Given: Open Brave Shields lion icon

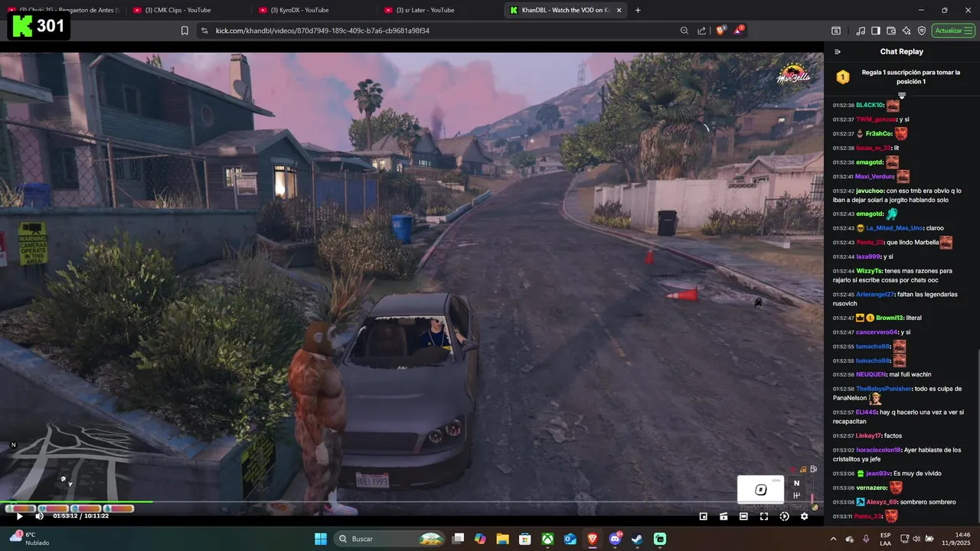Looking at the screenshot, I should (720, 31).
